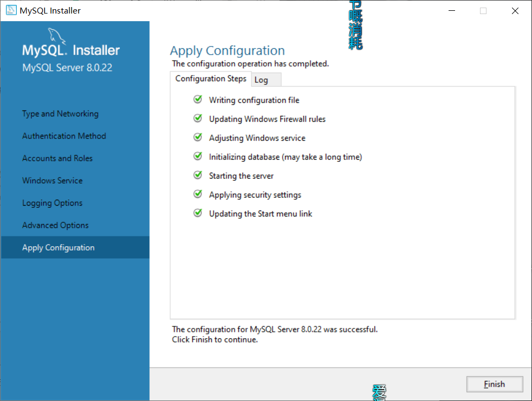Image resolution: width=532 pixels, height=401 pixels.
Task: Select the Apply Configuration sidebar step
Action: click(x=75, y=247)
